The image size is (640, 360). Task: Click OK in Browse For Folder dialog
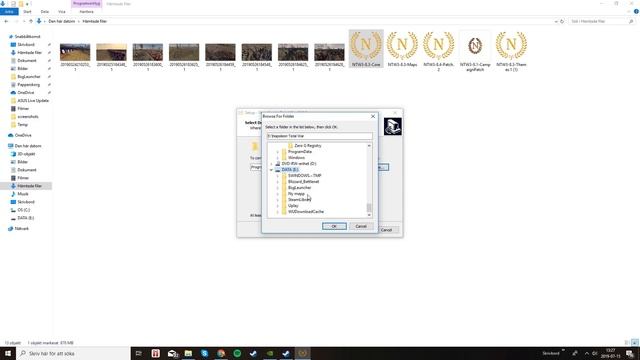tap(334, 226)
